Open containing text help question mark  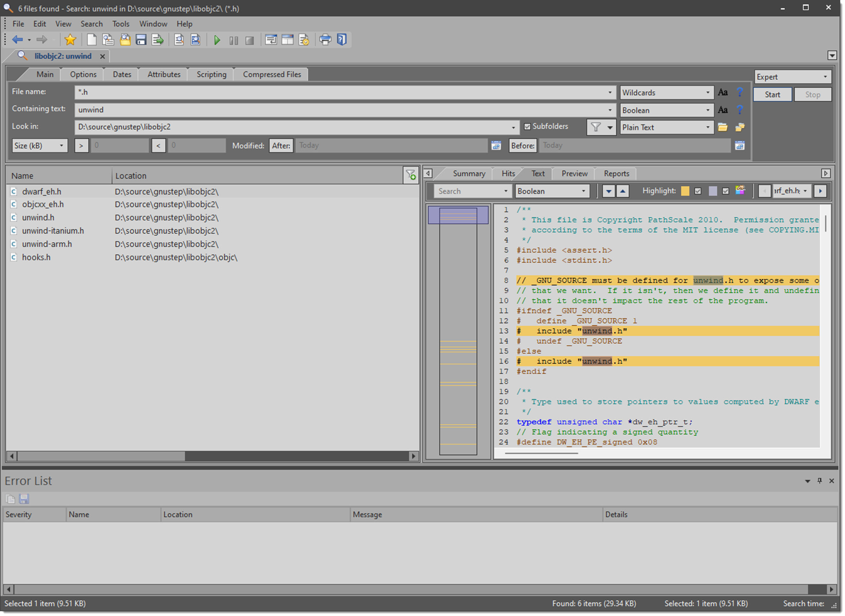(x=740, y=110)
